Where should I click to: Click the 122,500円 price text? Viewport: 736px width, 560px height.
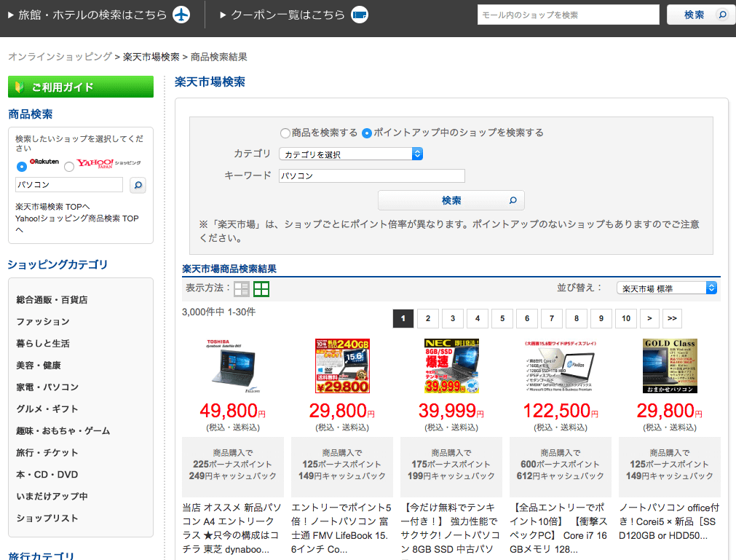561,411
